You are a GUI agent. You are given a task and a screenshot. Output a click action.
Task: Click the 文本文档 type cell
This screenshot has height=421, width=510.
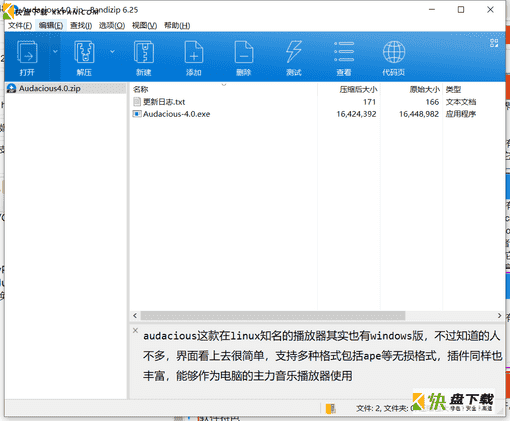point(461,102)
